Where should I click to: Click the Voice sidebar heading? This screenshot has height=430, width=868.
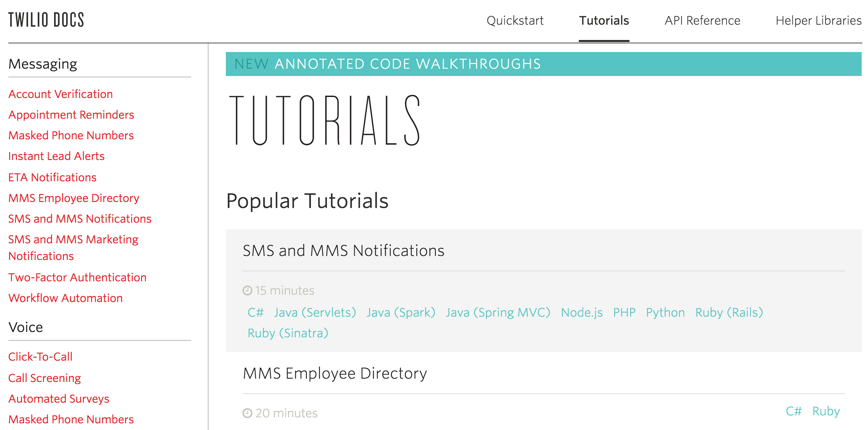26,327
